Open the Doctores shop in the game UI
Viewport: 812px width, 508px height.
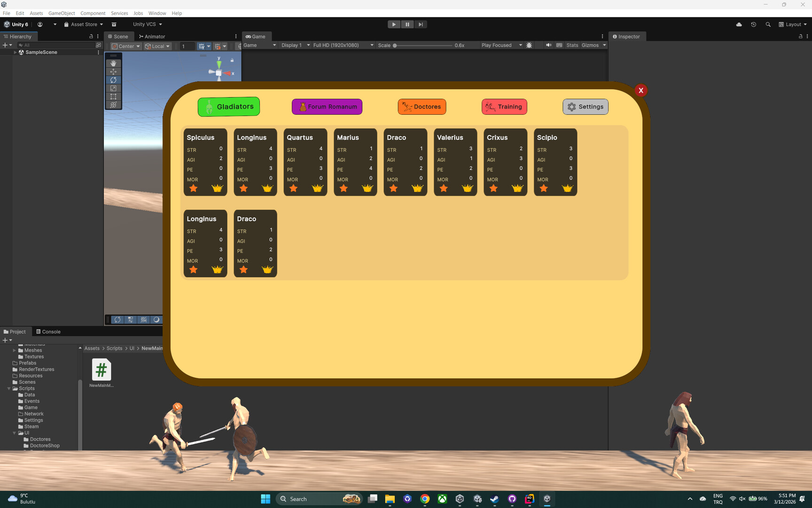[x=422, y=107]
